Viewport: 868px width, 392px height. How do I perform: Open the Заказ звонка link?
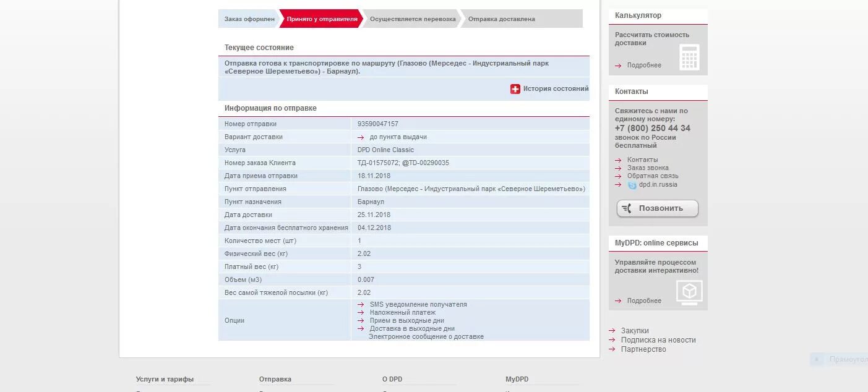648,168
